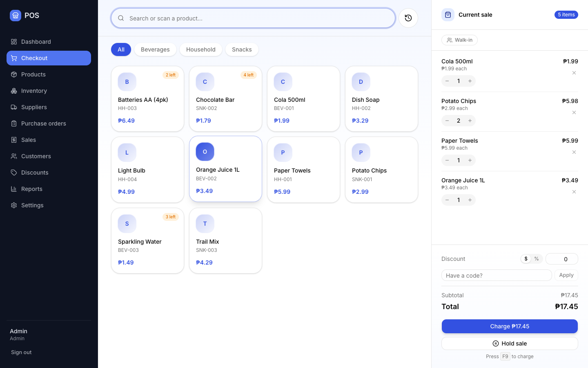Increase Potato Chips quantity with plus
This screenshot has width=588, height=368.
470,121
